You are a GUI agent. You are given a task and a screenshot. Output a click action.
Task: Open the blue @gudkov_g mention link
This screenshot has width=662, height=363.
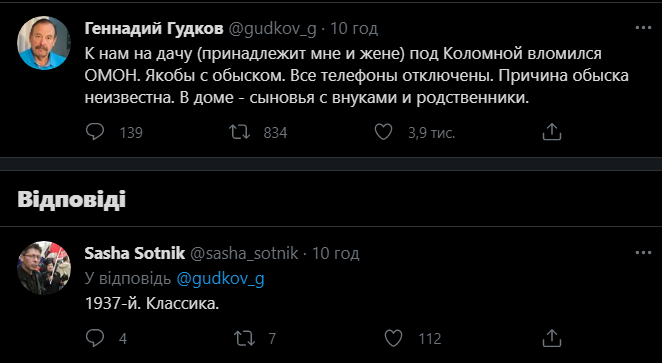[x=220, y=279]
